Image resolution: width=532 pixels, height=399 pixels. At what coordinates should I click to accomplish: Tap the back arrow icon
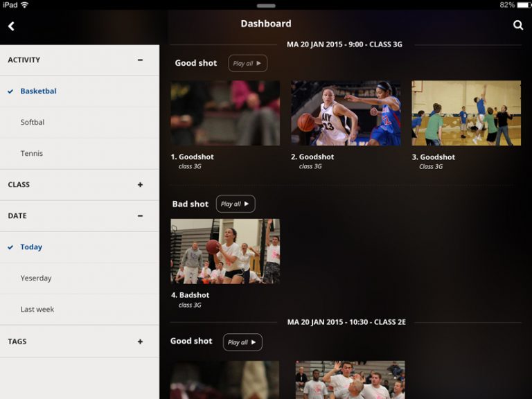11,26
